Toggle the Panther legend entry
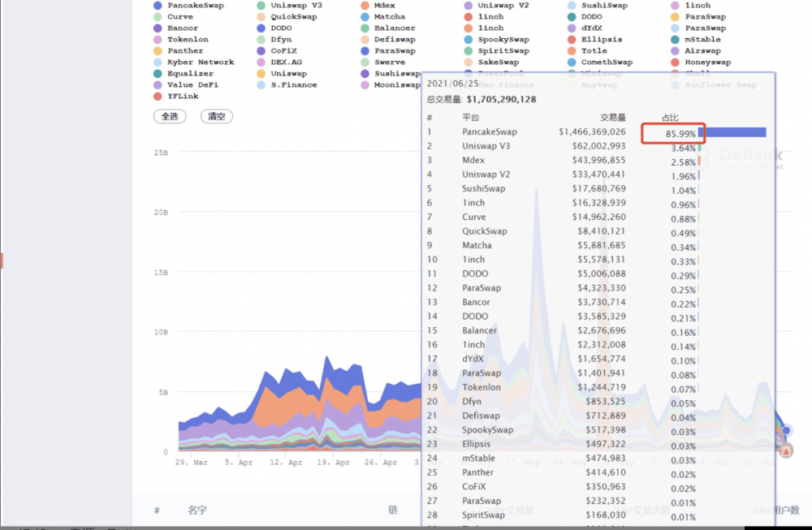 click(x=179, y=50)
